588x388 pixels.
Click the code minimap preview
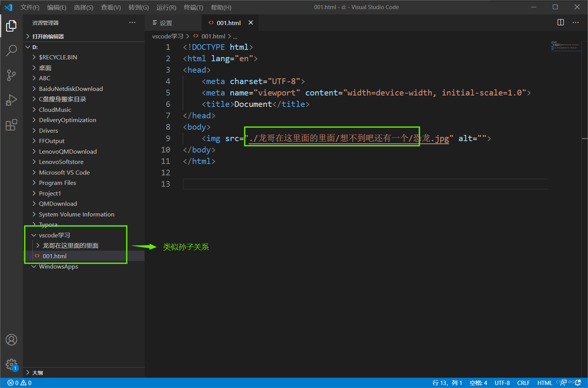tap(566, 46)
